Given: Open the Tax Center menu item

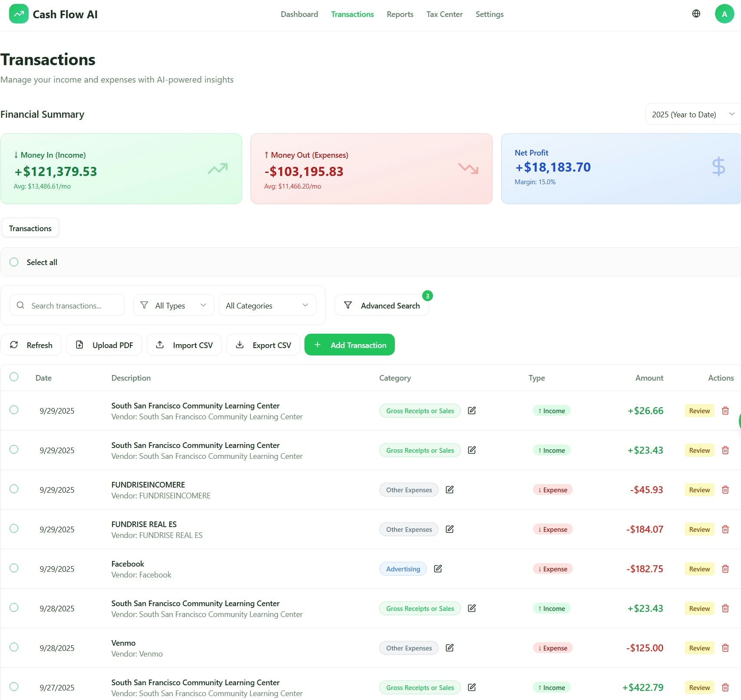Looking at the screenshot, I should tap(444, 14).
